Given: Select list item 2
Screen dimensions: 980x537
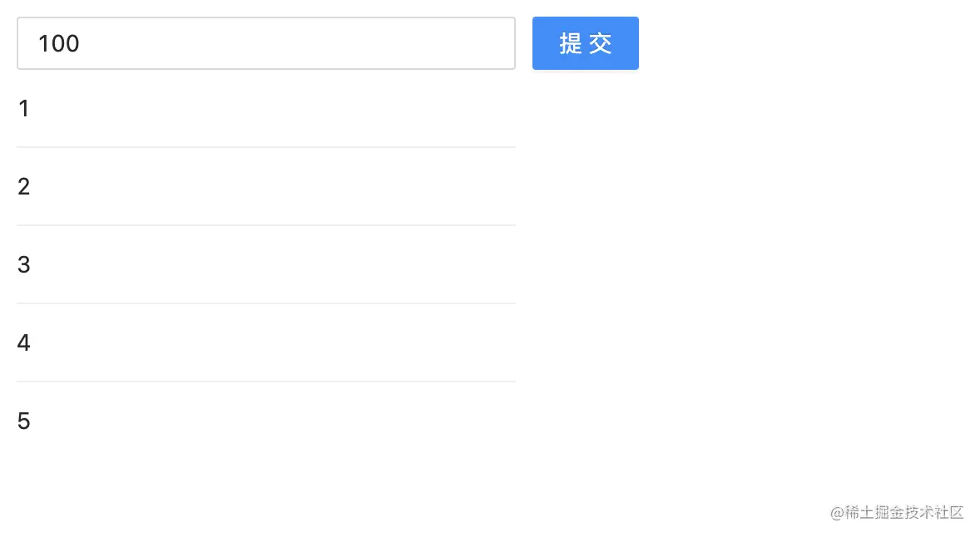Looking at the screenshot, I should (x=23, y=187).
